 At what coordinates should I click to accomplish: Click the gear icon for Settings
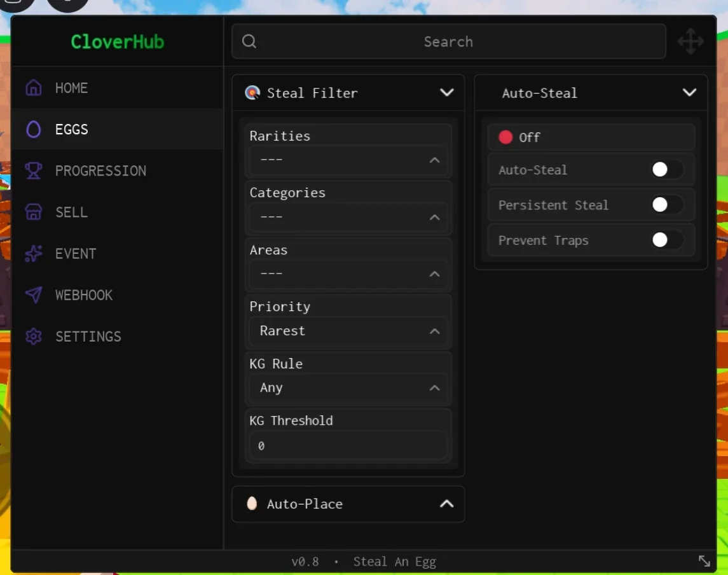coord(34,336)
